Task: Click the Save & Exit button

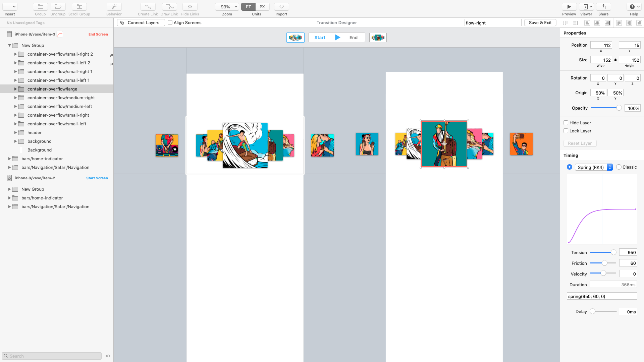Action: 540,22
